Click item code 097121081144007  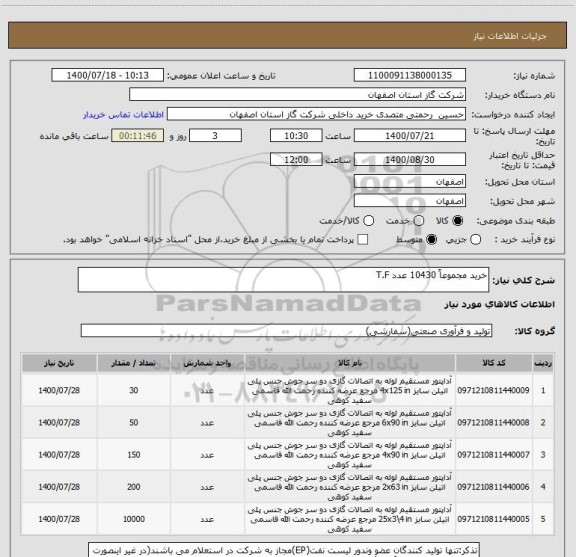click(x=494, y=454)
